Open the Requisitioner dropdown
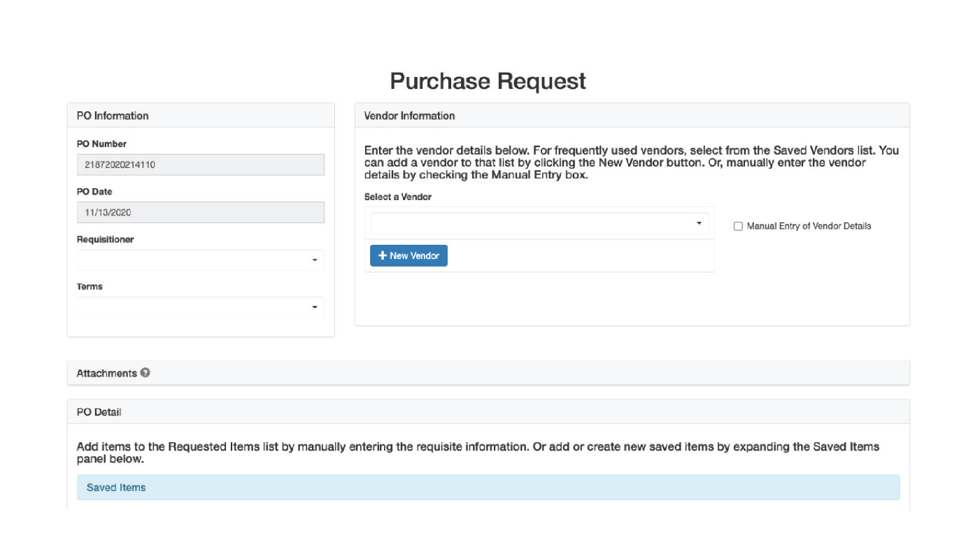 coord(200,260)
